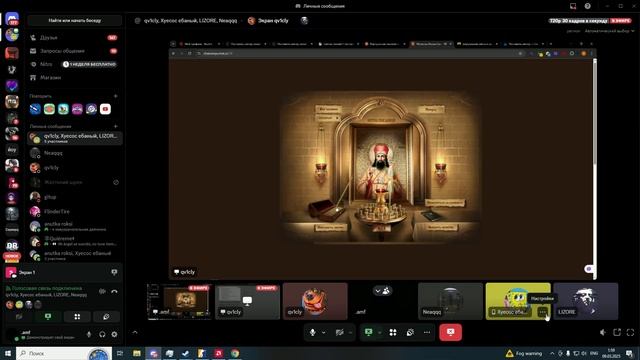Open the Neaqqq direct message
Screen dimensions: 640x360
click(x=75, y=153)
